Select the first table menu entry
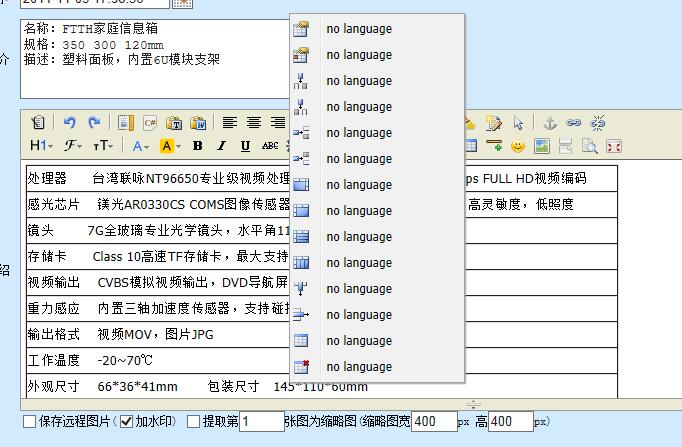The image size is (682, 447). click(358, 29)
